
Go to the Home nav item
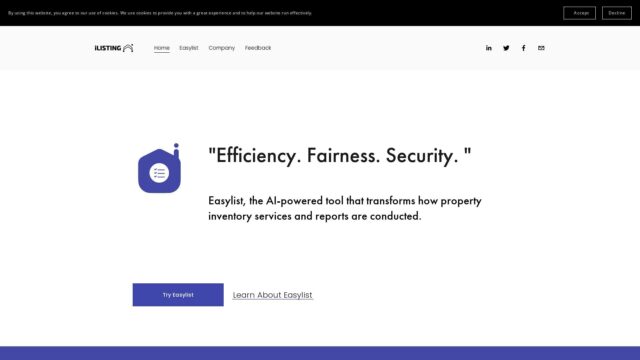click(x=162, y=48)
